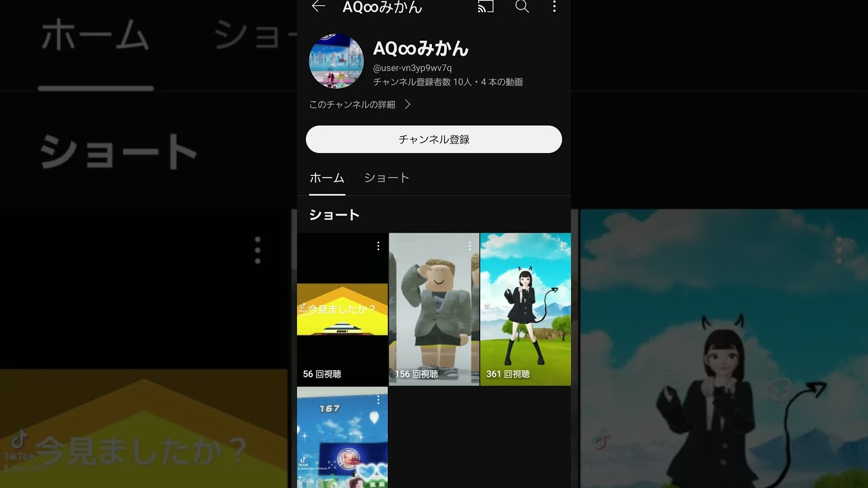Play the short showing the number 167
Screen dimensions: 868x488
click(342, 441)
